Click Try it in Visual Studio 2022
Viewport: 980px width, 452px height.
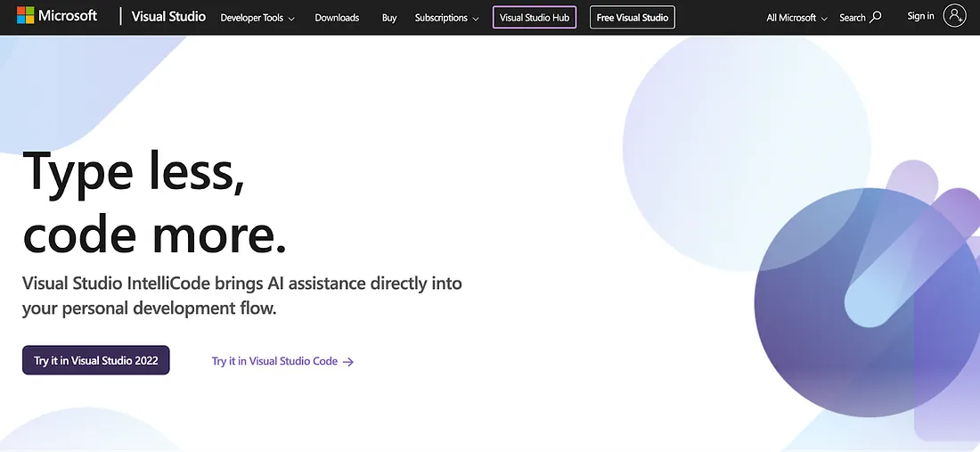tap(95, 360)
